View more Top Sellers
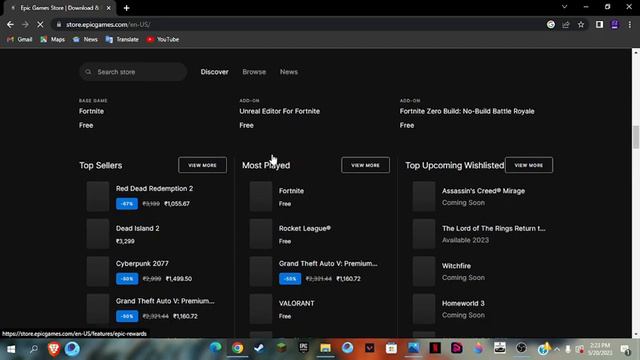 [x=202, y=165]
